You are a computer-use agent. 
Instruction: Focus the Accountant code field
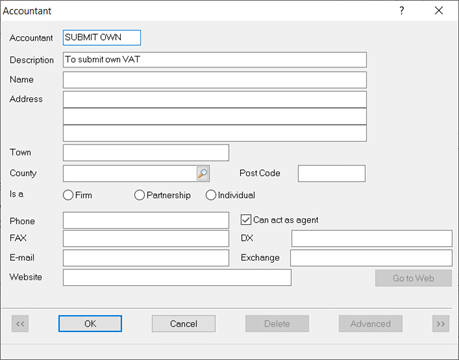tap(102, 38)
